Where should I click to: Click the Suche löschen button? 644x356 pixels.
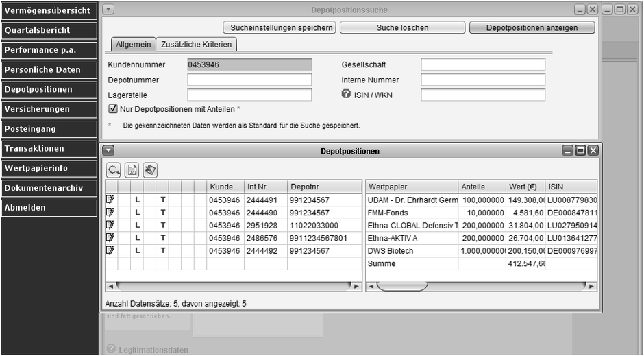coord(402,28)
